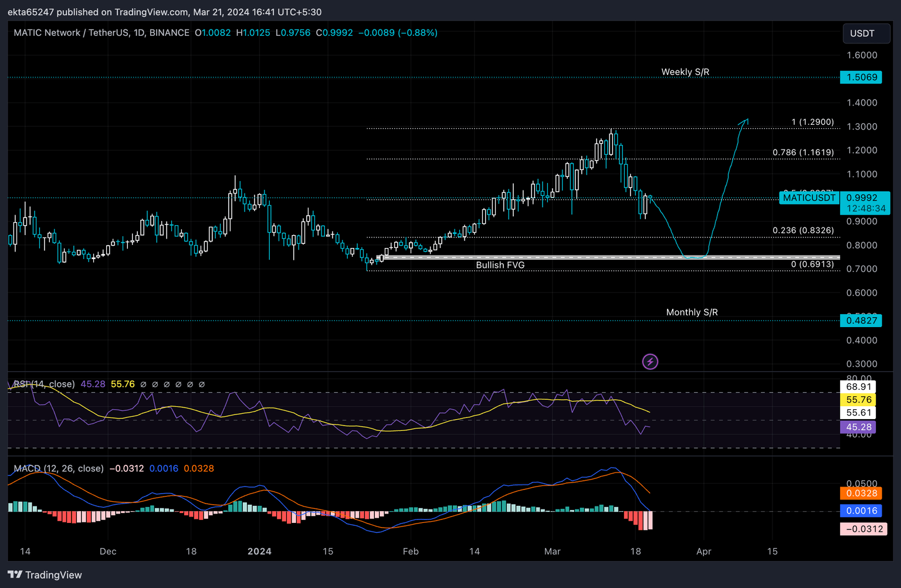The width and height of the screenshot is (901, 588).
Task: Click the high value H1.0125 in header
Action: coord(253,33)
